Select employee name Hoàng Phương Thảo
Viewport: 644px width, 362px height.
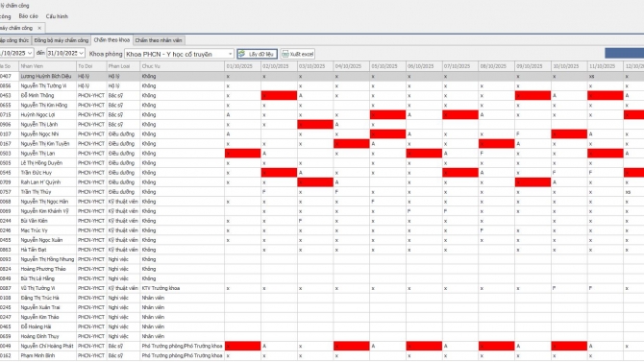click(x=43, y=269)
